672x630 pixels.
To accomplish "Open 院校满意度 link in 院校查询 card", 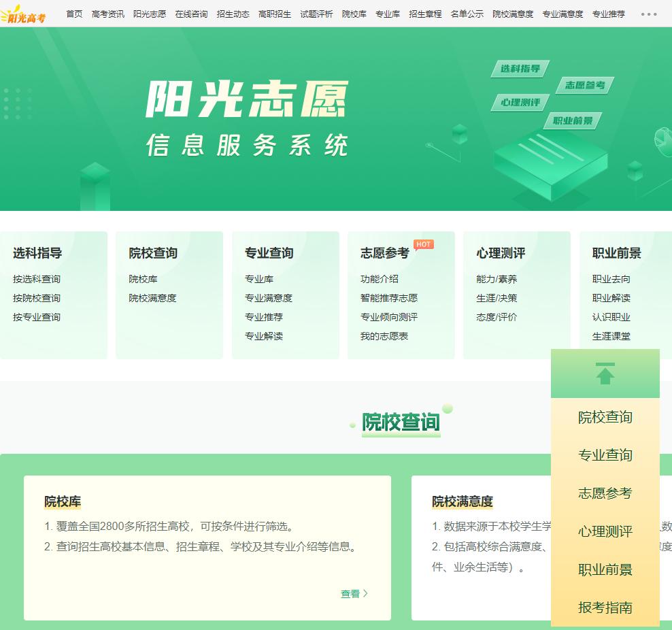I will [x=152, y=298].
